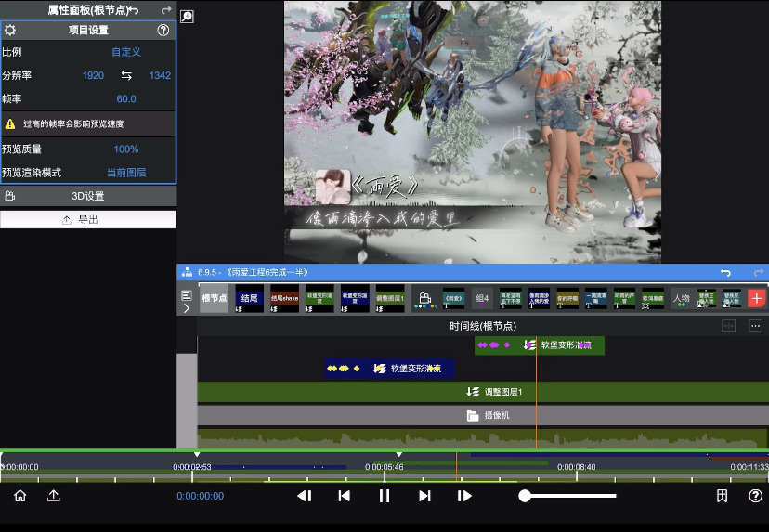Change the 预览渲染模式 当前图层 option
The height and width of the screenshot is (532, 769).
tap(126, 173)
